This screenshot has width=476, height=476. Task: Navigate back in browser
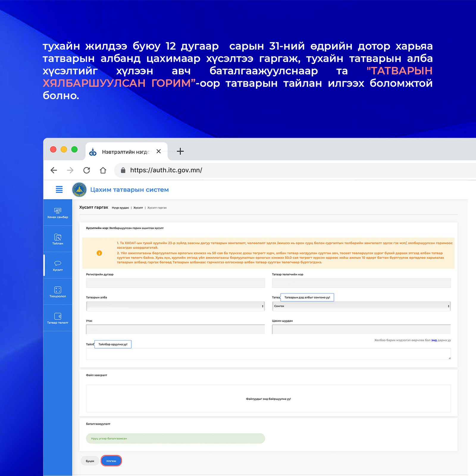54,170
